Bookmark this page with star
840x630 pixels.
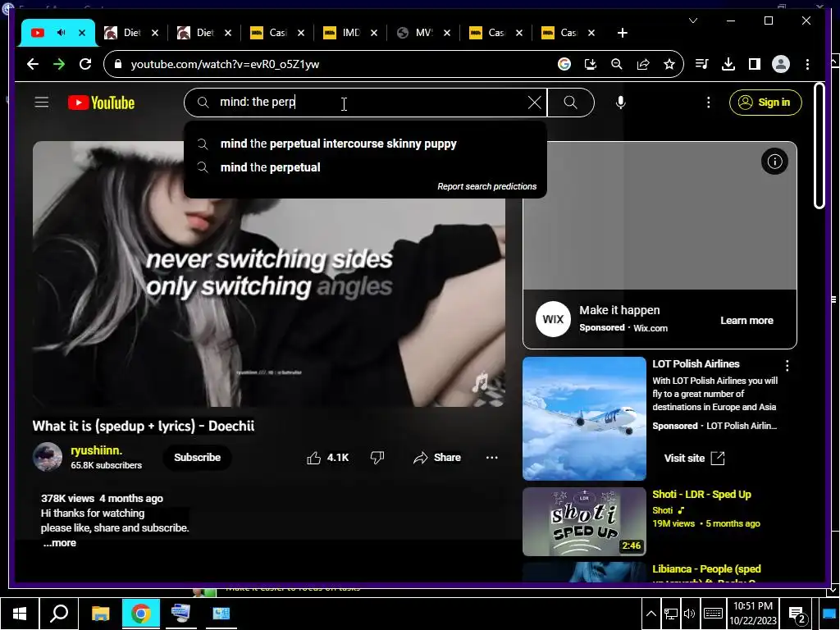pyautogui.click(x=669, y=64)
